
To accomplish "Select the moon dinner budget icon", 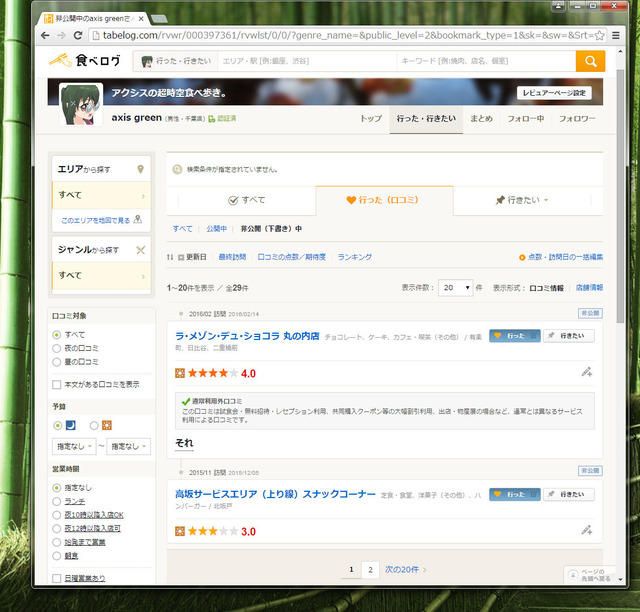I will (70, 426).
